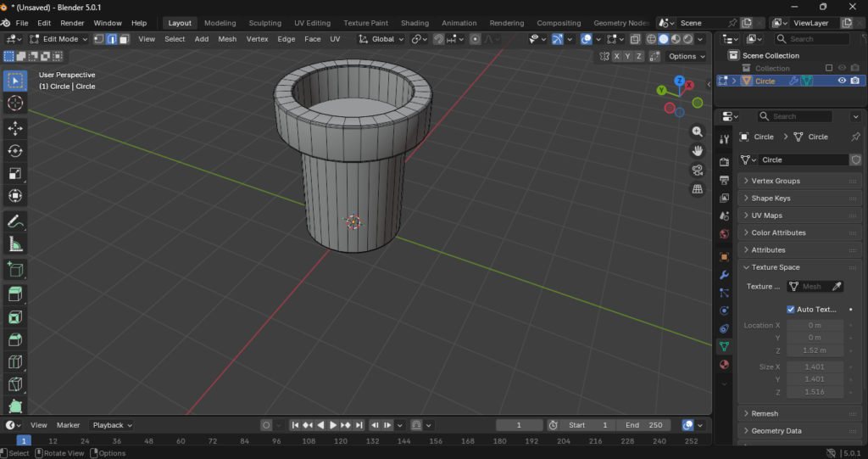Activate the Annotate pencil tool
The width and height of the screenshot is (868, 459).
point(15,221)
